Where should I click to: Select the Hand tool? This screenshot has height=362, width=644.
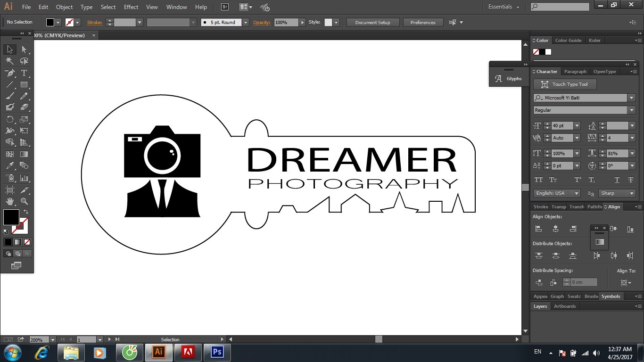coord(9,201)
